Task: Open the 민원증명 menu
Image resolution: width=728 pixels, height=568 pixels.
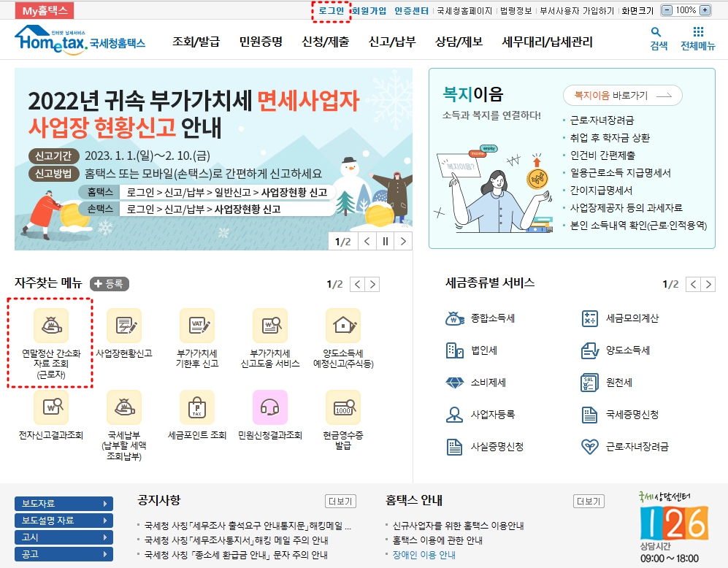Action: point(261,42)
